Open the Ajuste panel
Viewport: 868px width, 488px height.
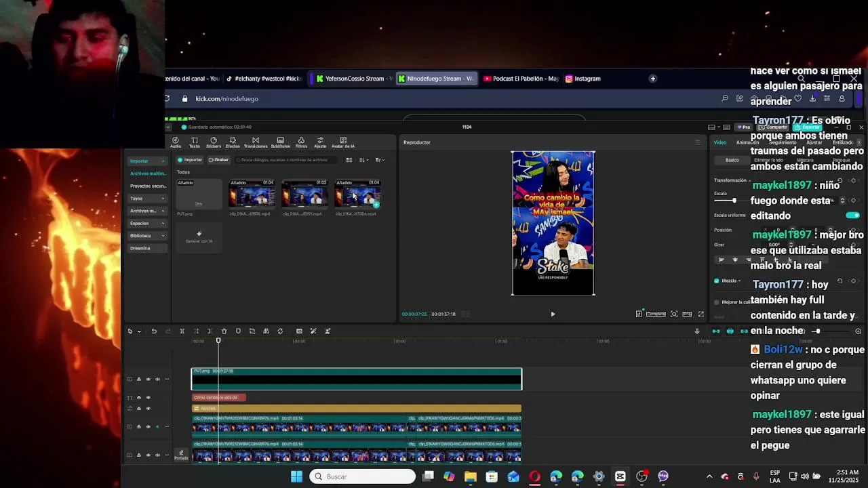tap(320, 142)
